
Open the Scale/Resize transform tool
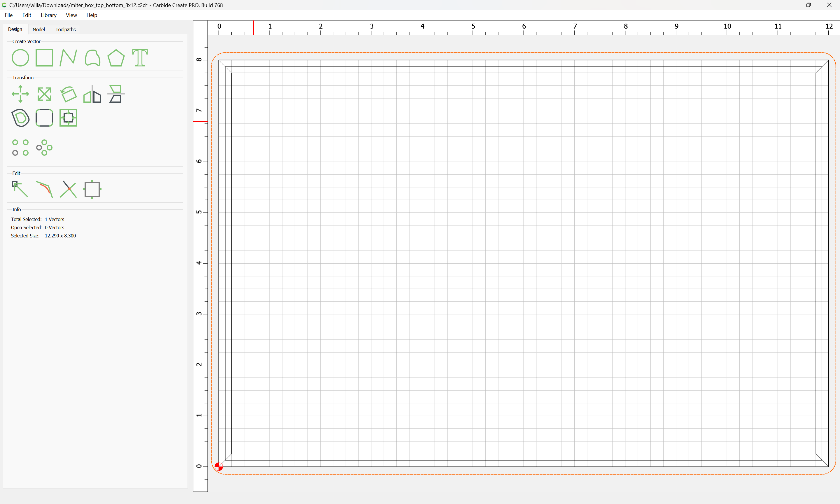pyautogui.click(x=44, y=94)
